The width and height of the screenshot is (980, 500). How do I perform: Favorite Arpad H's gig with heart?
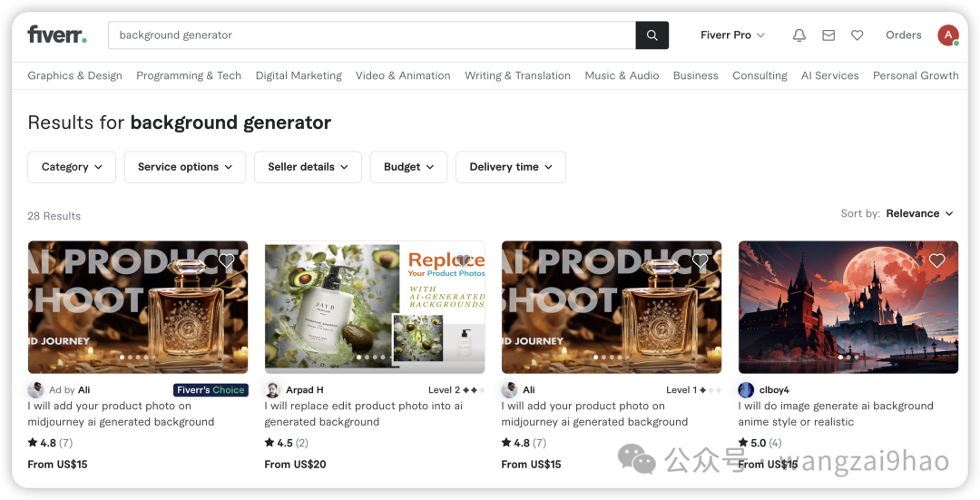point(463,260)
